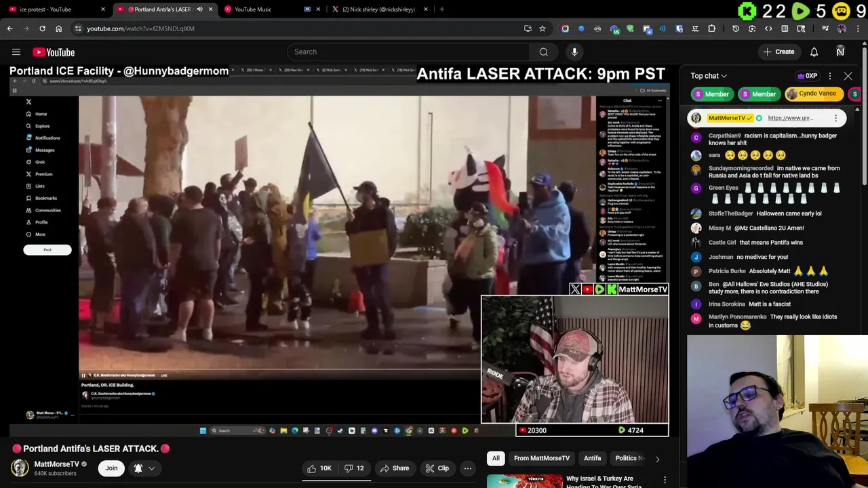Click the video title Portland Antifa's LASER ATTACK
Viewport: 868px width, 488px height.
91,449
